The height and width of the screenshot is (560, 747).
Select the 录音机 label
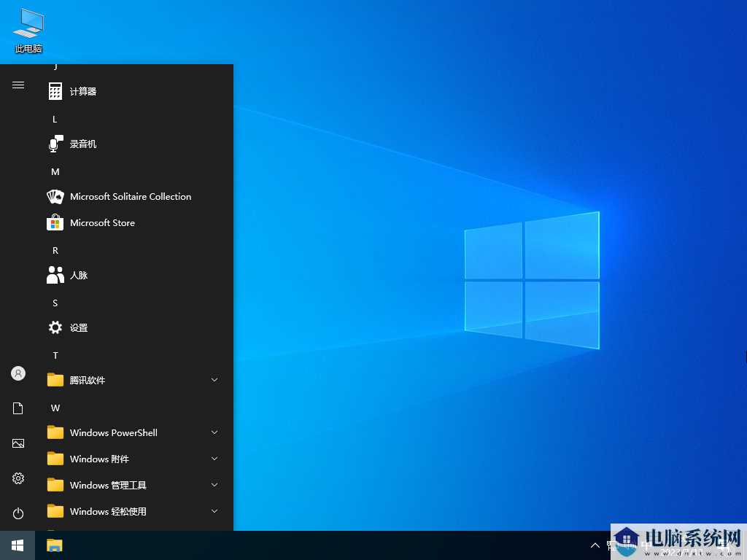click(x=83, y=144)
